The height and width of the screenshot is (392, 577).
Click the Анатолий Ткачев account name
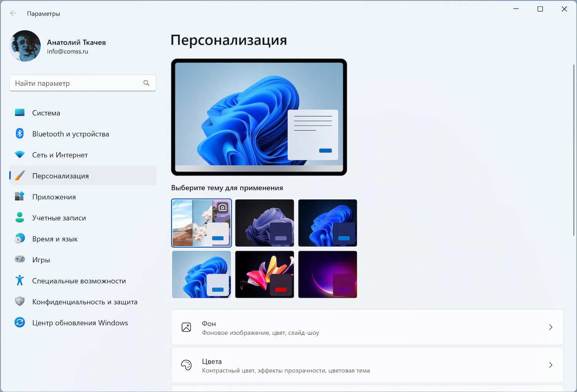pyautogui.click(x=76, y=42)
